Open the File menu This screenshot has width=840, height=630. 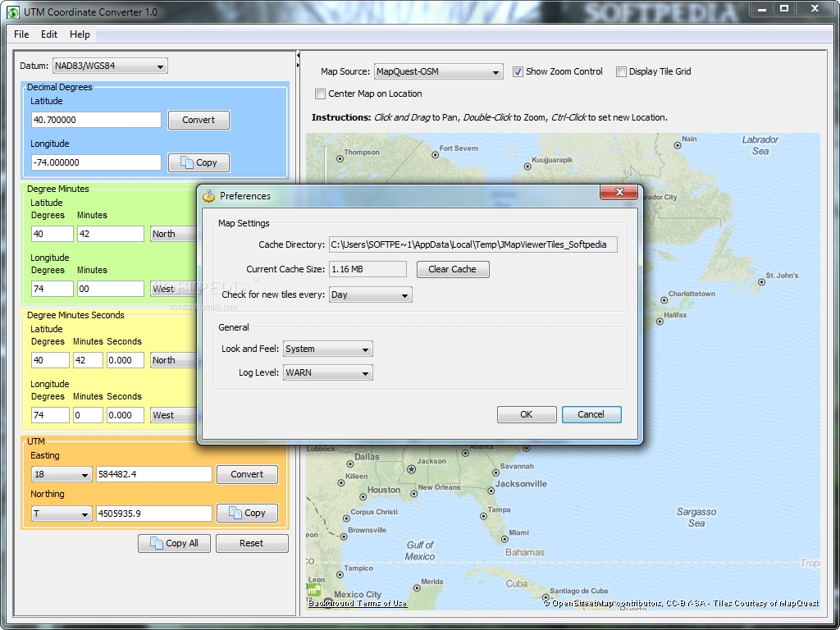click(x=21, y=34)
